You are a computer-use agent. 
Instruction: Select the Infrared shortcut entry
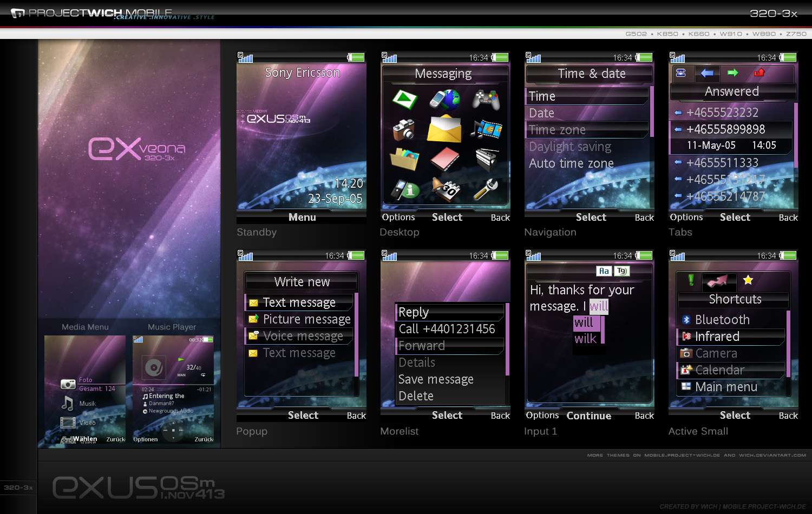[x=731, y=337]
